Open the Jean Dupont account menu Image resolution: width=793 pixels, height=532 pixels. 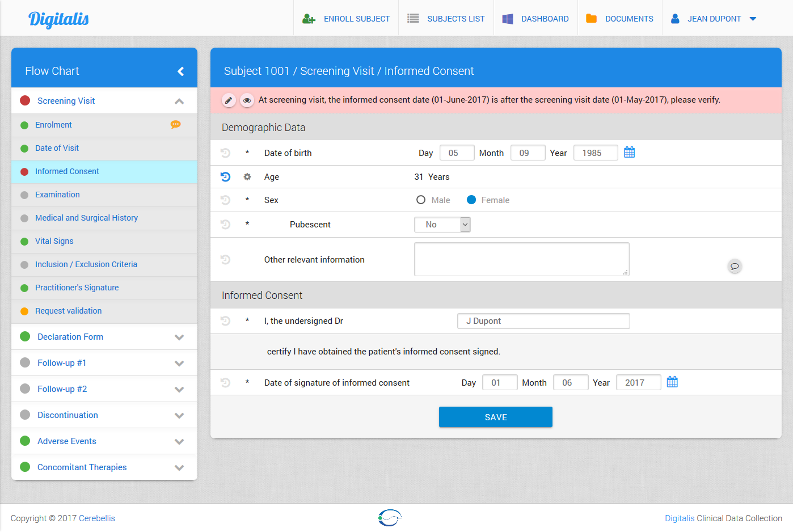point(714,19)
